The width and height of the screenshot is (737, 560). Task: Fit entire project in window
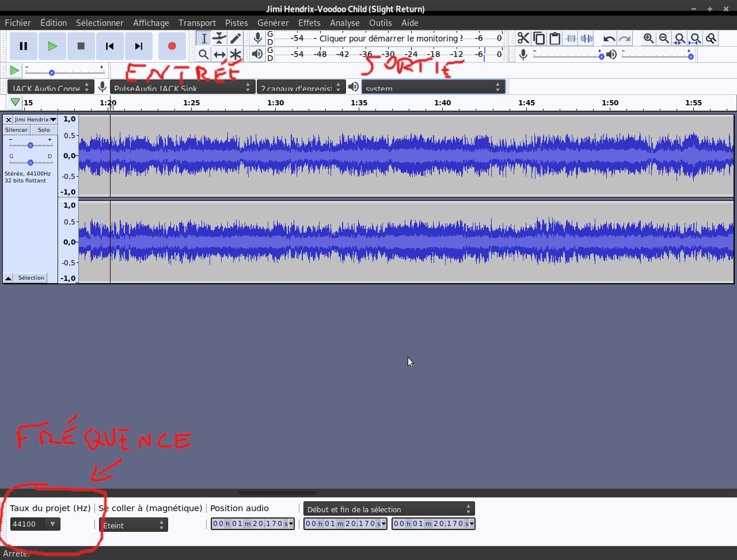(x=696, y=39)
